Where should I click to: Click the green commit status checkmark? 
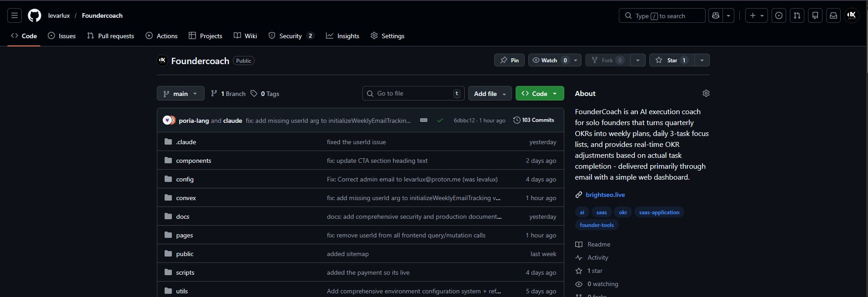440,121
